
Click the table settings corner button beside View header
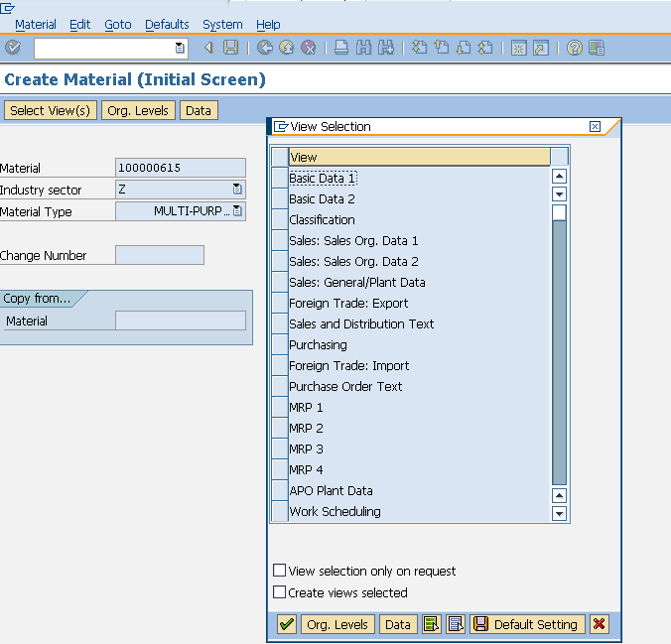click(x=560, y=157)
